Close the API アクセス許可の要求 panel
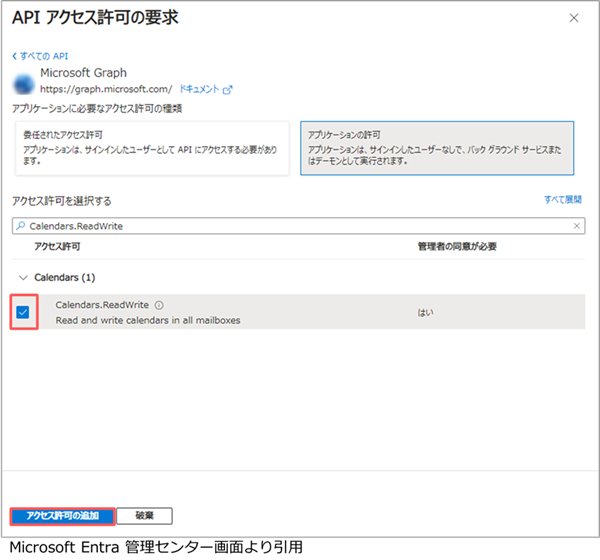The height and width of the screenshot is (560, 600). point(573,18)
